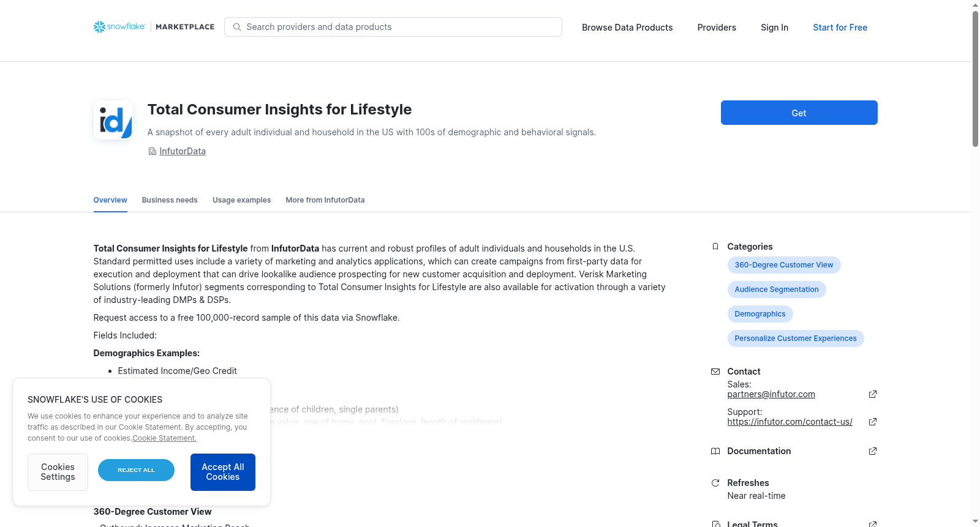
Task: Click the 'Near real-time' refresh value
Action: [756, 496]
